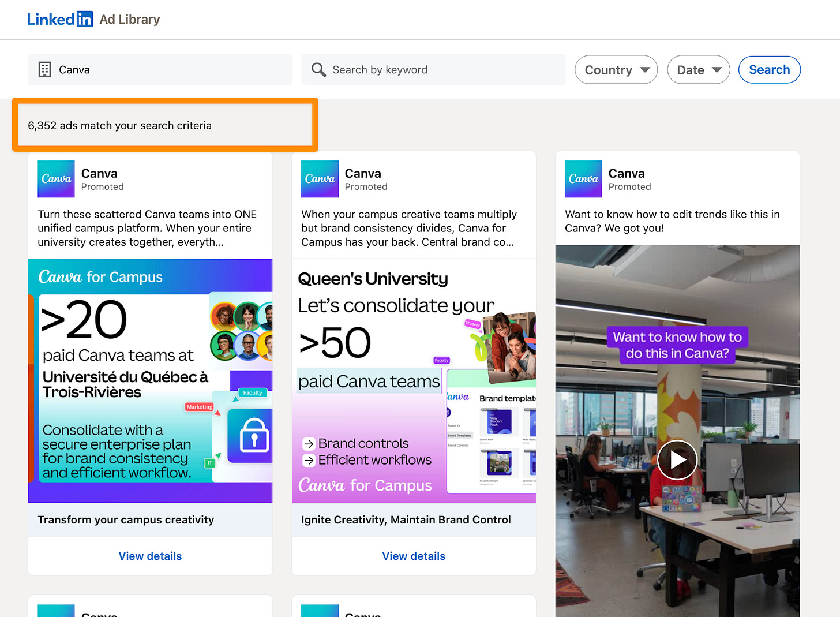Screen dimensions: 840x617
Task: Open the Queen's University ad image
Action: (414, 381)
